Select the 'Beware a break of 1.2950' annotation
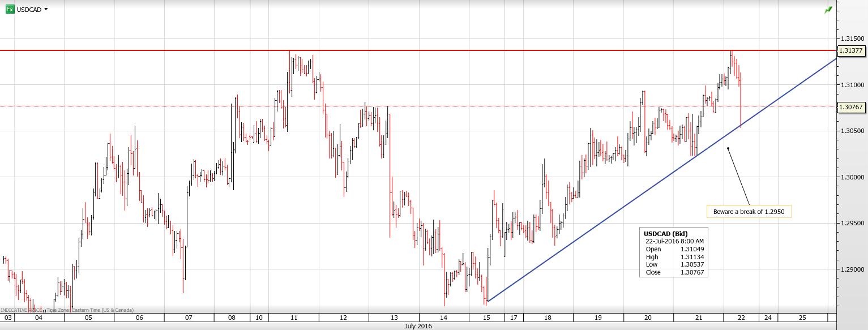Viewport: 868px width, 330px height. (748, 211)
